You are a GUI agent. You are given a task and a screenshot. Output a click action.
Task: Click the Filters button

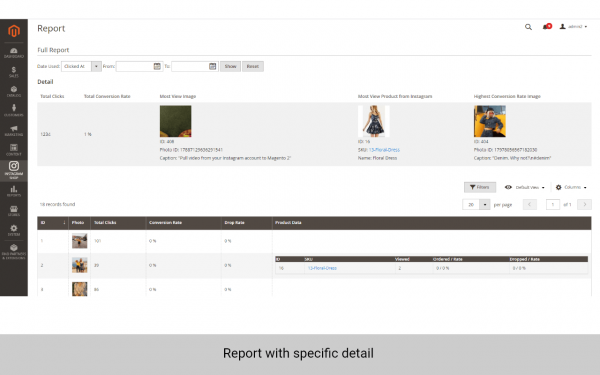pos(480,187)
